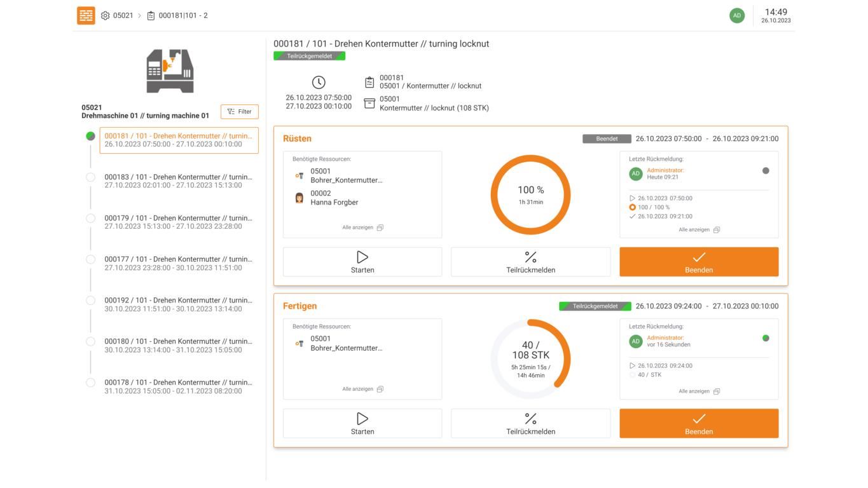The height and width of the screenshot is (488, 868).
Task: Click the 40 / 108 STK progress ring
Action: click(x=530, y=359)
